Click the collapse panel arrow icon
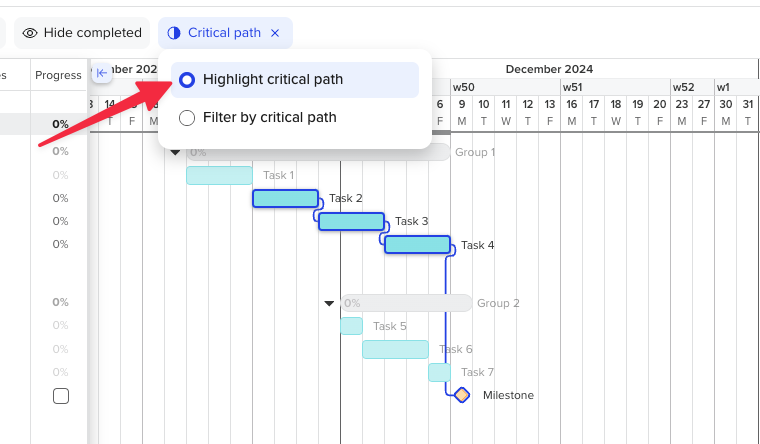The height and width of the screenshot is (444, 760). click(101, 73)
